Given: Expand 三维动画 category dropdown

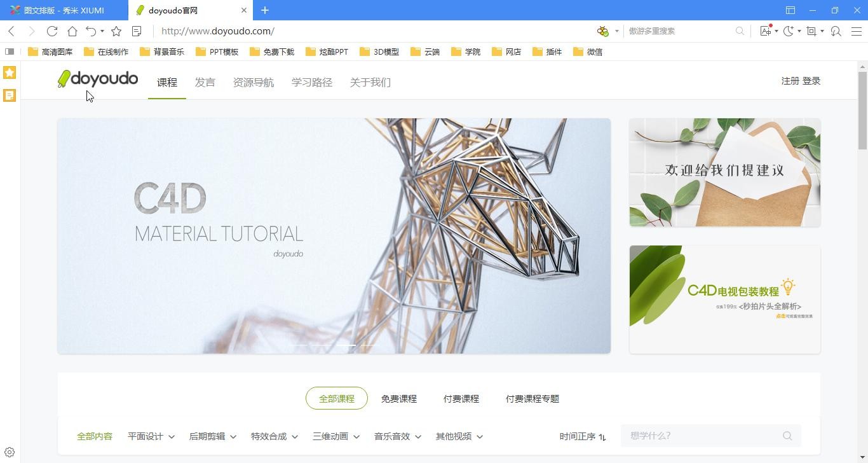Looking at the screenshot, I should click(336, 436).
